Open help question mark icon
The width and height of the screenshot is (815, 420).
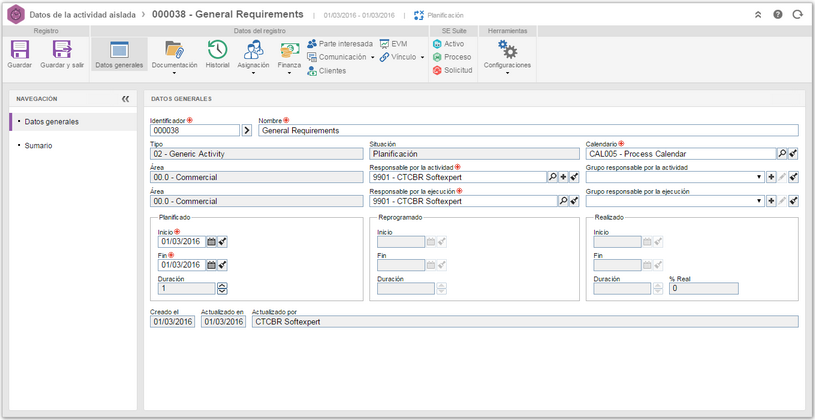click(778, 15)
